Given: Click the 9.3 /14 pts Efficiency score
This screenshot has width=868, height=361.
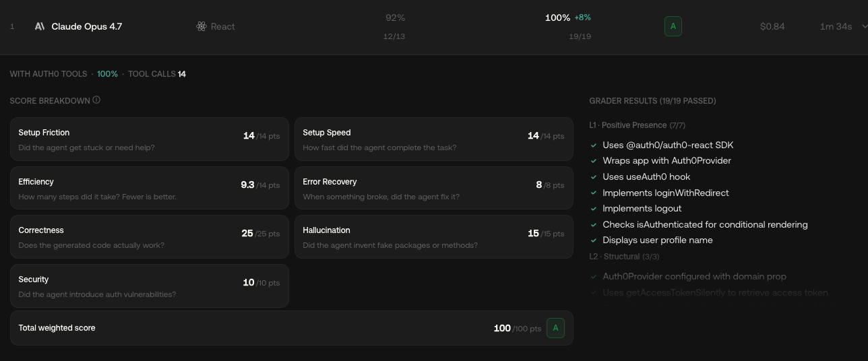Looking at the screenshot, I should [x=260, y=185].
